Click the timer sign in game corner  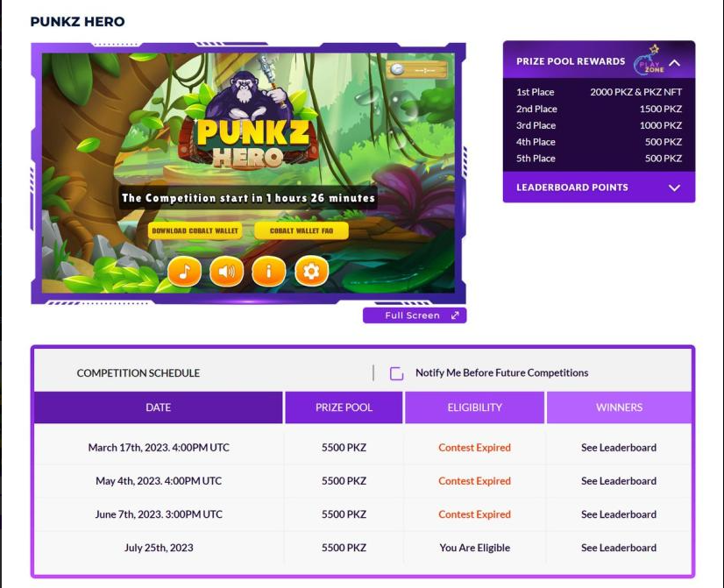tap(417, 70)
